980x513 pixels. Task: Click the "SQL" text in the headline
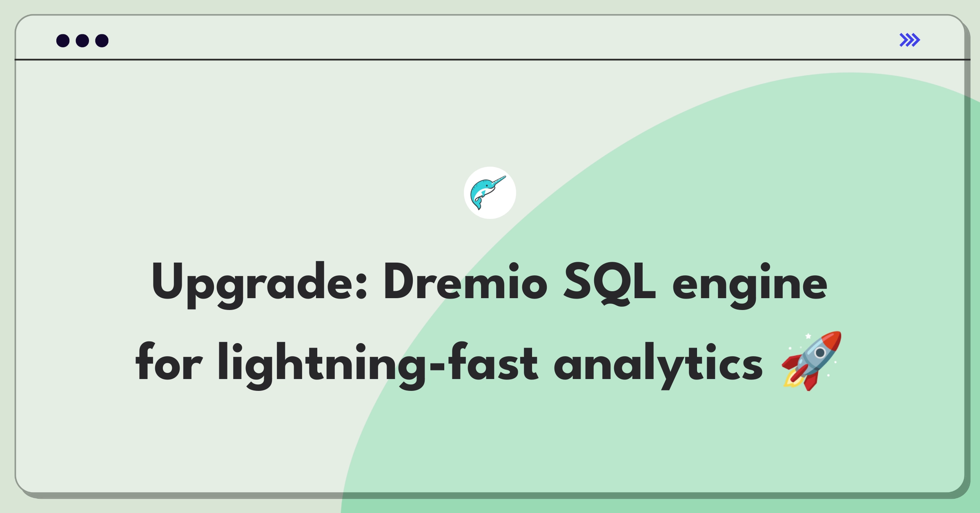click(x=609, y=283)
